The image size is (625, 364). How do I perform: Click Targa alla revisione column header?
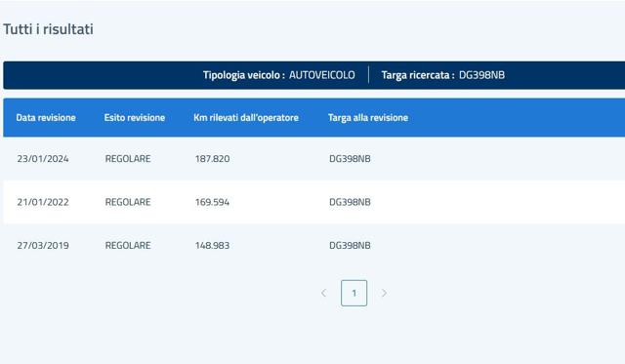368,118
